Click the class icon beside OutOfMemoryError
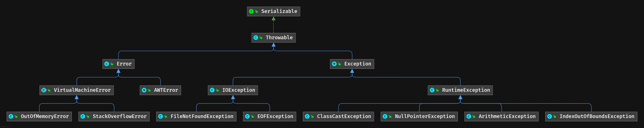 11,116
